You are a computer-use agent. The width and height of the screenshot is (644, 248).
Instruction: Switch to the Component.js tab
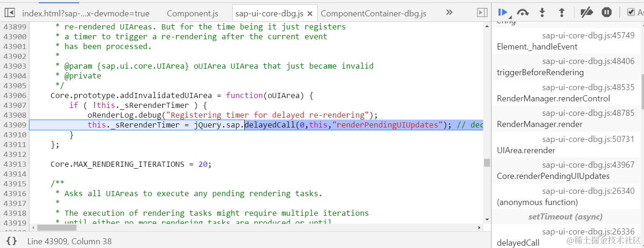pyautogui.click(x=193, y=14)
